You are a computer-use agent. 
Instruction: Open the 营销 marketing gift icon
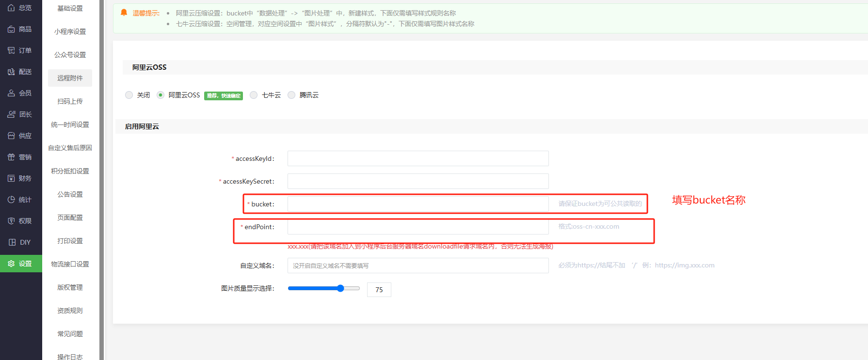click(11, 157)
